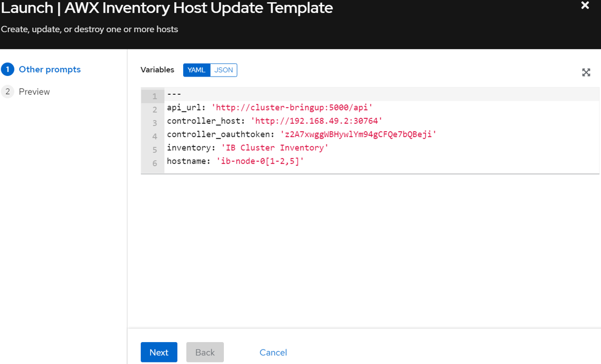Click the api_url value 'http://cluster-bringup:5000/api'
601x364 pixels.
point(292,108)
